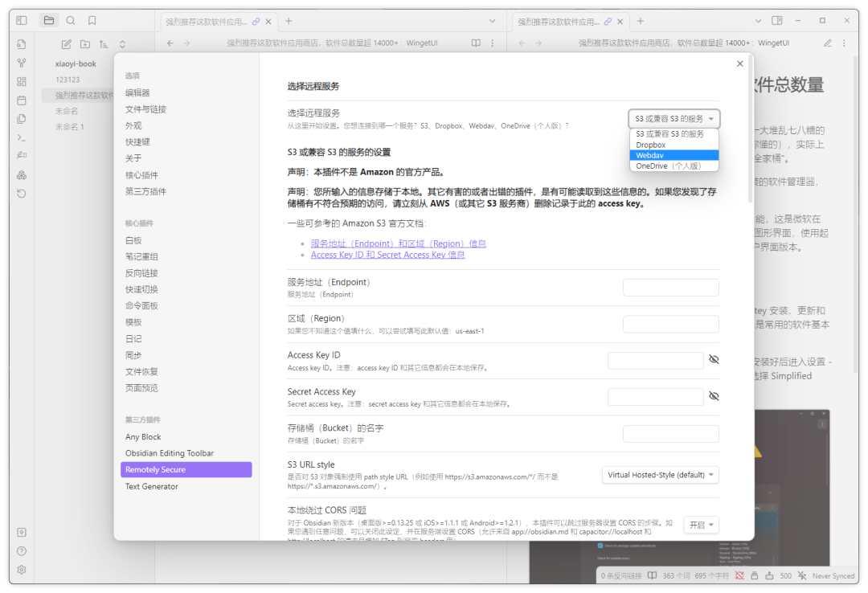This screenshot has width=868, height=593.
Task: Open the Endpoint and Region documentation link
Action: tap(398, 243)
